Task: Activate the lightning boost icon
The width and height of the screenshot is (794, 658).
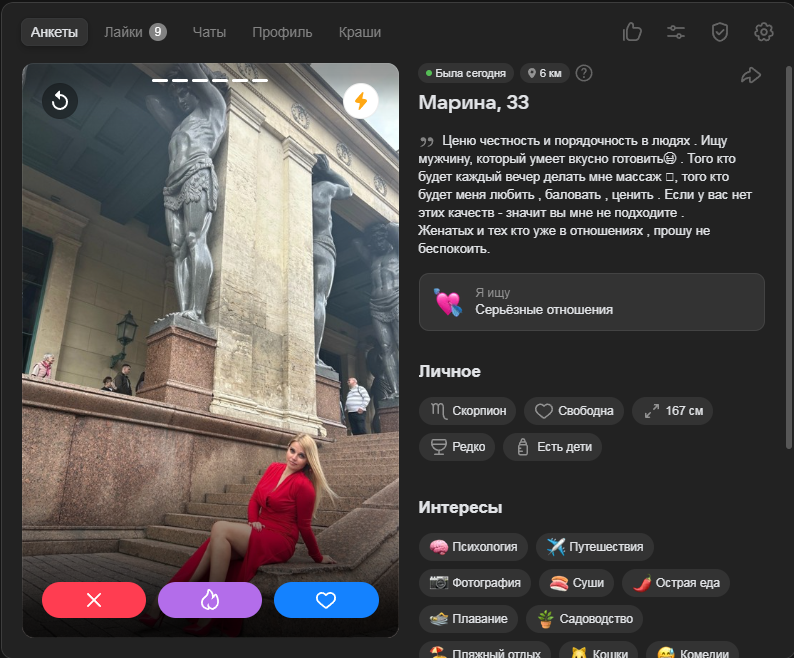Action: [x=361, y=101]
